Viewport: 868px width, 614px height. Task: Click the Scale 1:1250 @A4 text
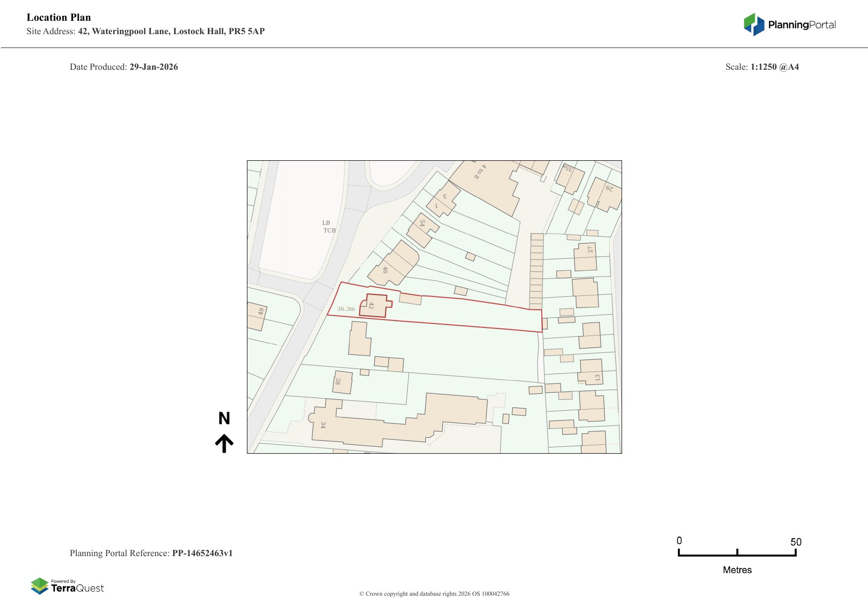pos(762,67)
